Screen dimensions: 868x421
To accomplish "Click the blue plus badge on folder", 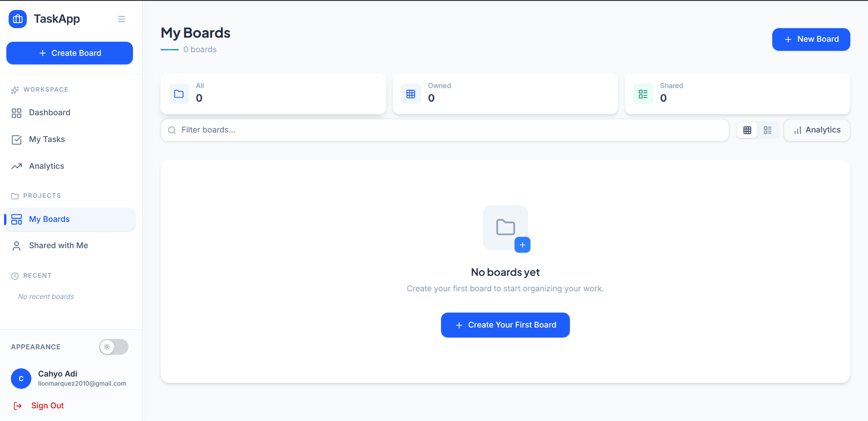I will click(x=522, y=245).
